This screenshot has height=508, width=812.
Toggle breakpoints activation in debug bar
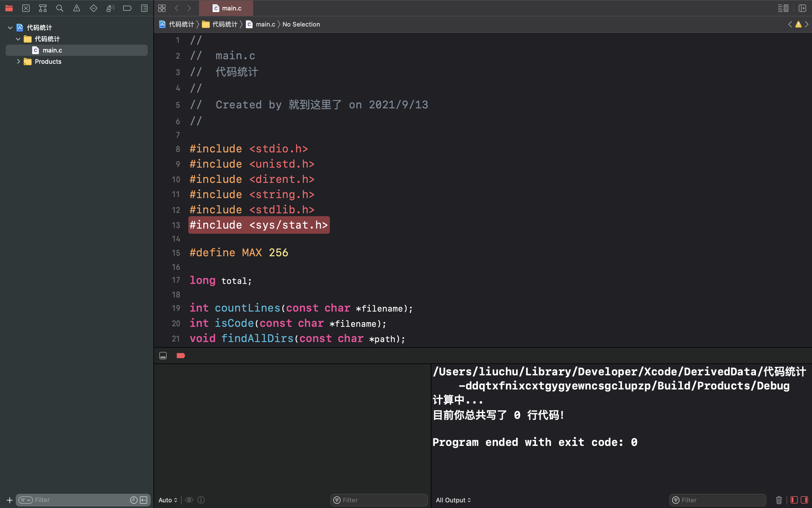(x=181, y=356)
